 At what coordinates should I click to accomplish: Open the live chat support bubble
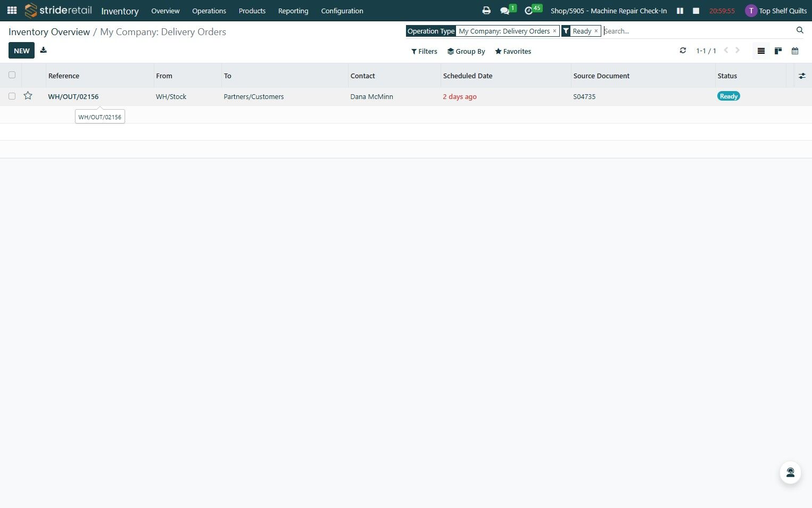[x=790, y=472]
